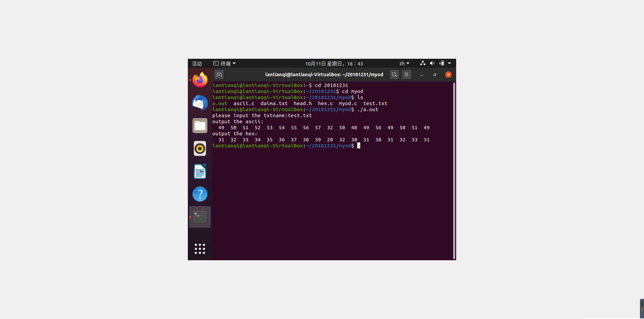
Task: Click the volume speaker icon
Action: click(x=432, y=63)
